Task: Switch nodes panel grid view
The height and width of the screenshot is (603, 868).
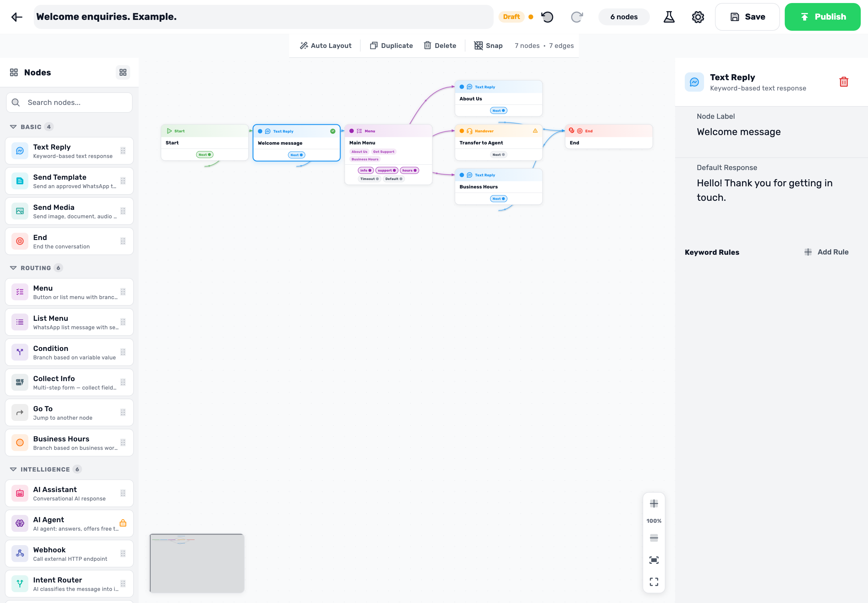Action: (x=123, y=73)
